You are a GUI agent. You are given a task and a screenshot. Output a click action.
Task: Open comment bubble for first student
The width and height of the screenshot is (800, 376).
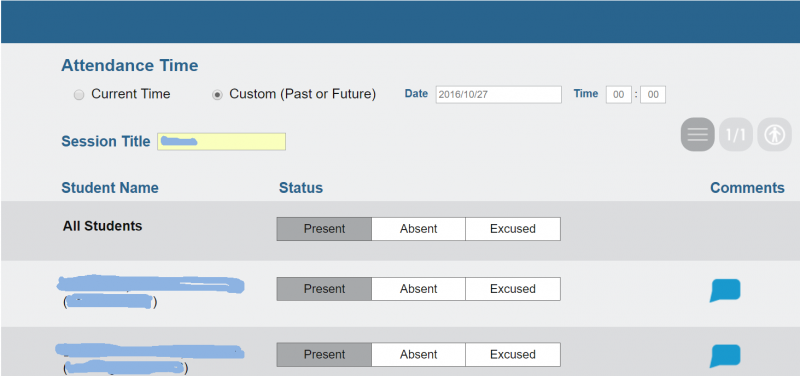click(725, 290)
